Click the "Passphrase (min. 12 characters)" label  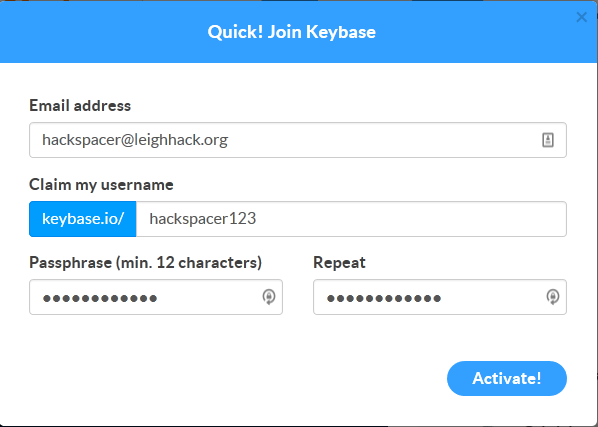146,263
